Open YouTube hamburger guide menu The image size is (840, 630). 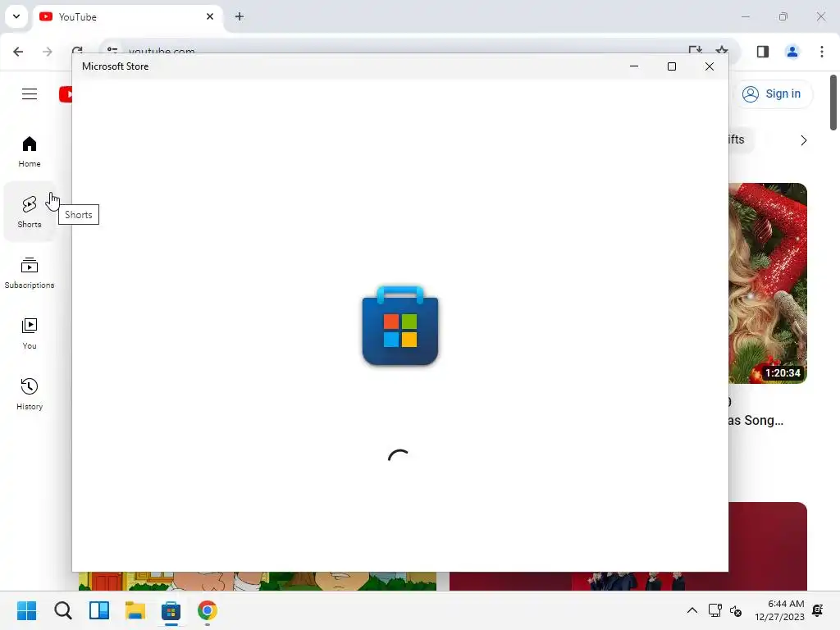[30, 94]
